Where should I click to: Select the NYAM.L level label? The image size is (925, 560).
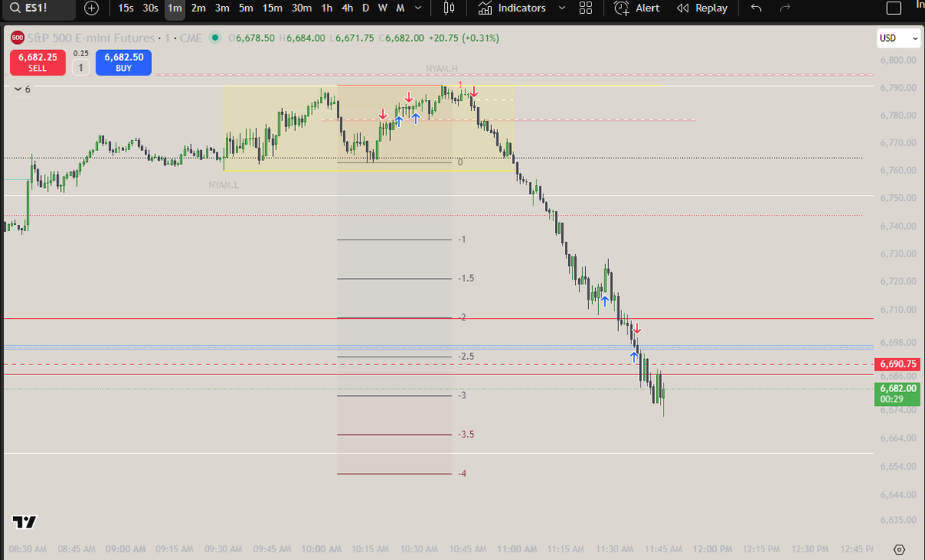[224, 185]
